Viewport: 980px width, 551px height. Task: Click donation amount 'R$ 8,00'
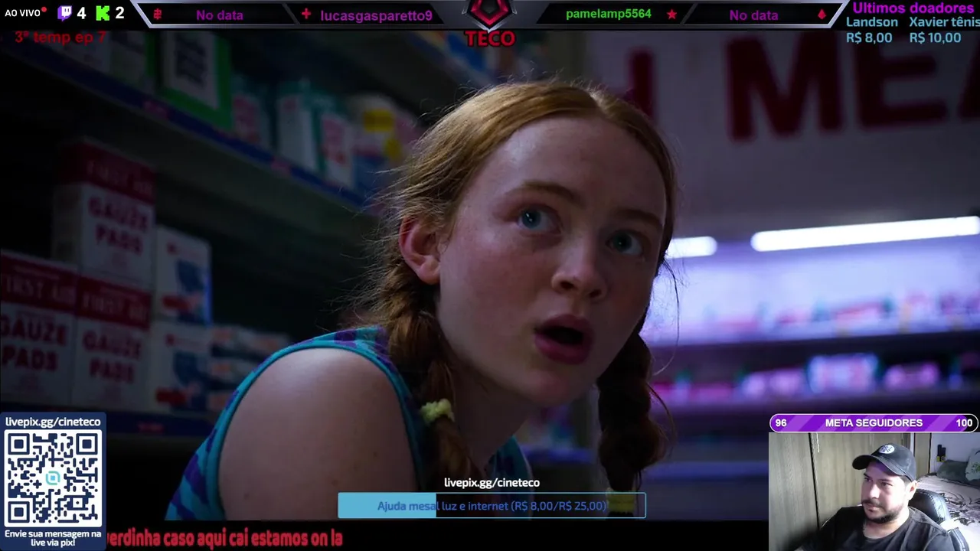click(869, 37)
